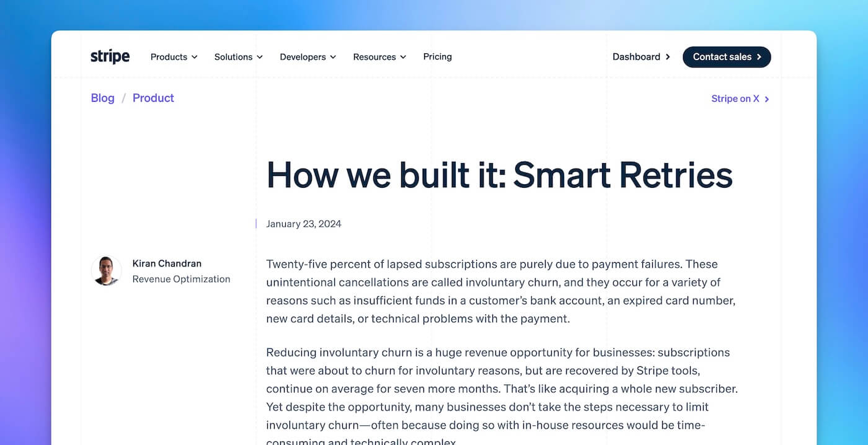Expand the Products navigation menu
Viewport: 868px width, 445px height.
tap(173, 56)
